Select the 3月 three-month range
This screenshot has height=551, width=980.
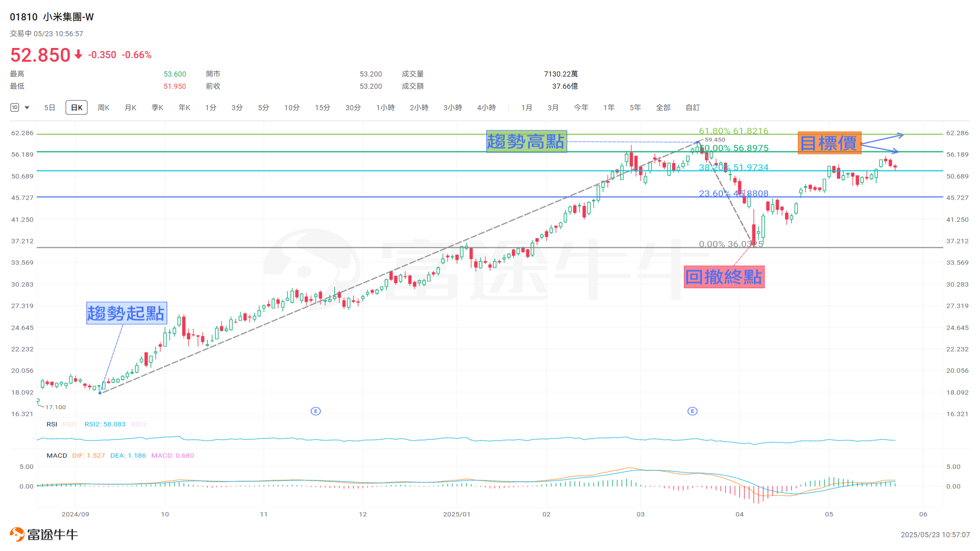tap(553, 108)
